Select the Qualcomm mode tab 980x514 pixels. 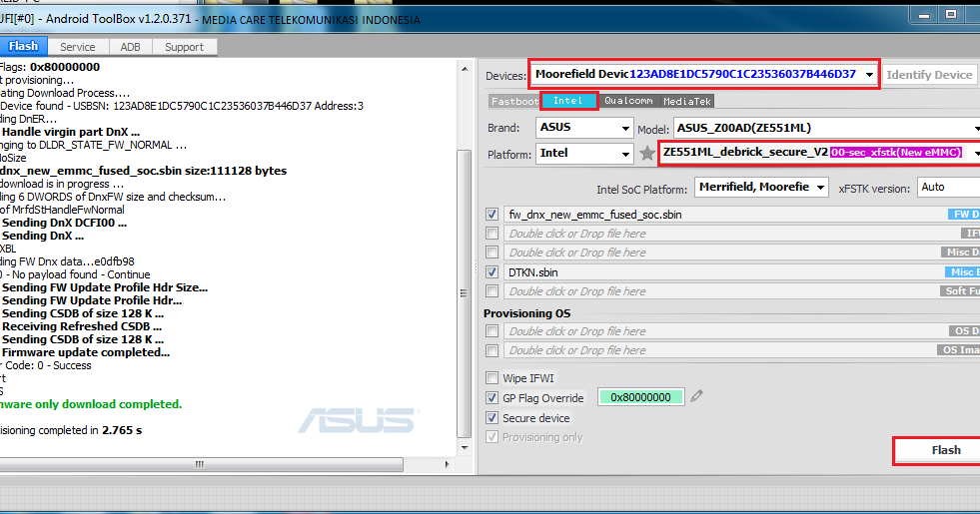pos(628,101)
